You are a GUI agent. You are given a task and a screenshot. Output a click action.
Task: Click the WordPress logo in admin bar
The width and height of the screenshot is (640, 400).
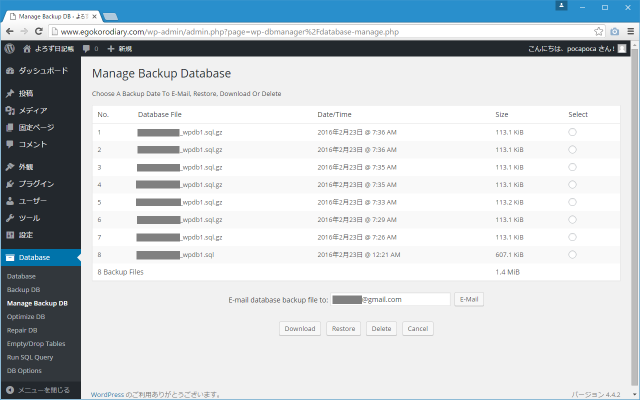pyautogui.click(x=9, y=48)
